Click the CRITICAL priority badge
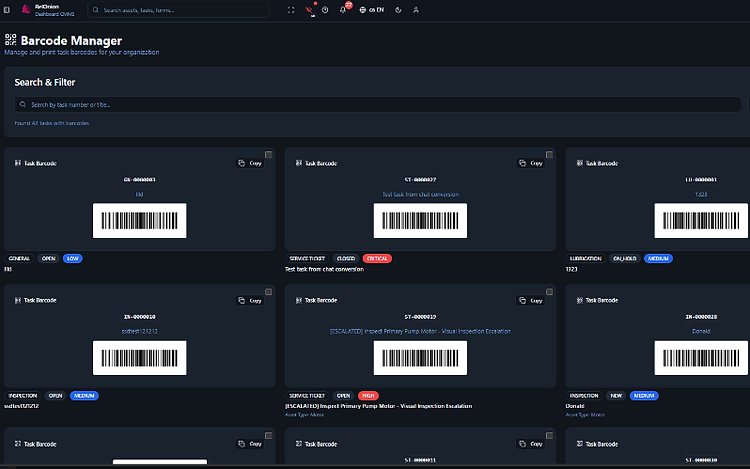The height and width of the screenshot is (469, 750). point(377,258)
